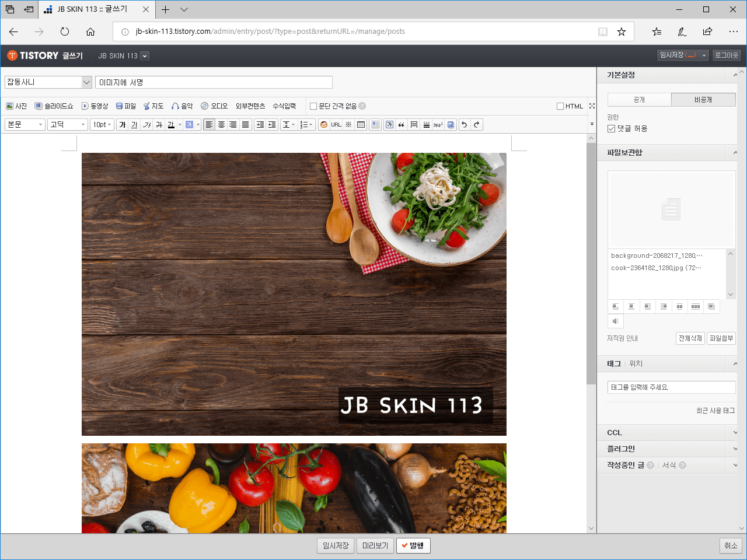Toggle bold text formatting
The height and width of the screenshot is (560, 747).
pos(123,125)
